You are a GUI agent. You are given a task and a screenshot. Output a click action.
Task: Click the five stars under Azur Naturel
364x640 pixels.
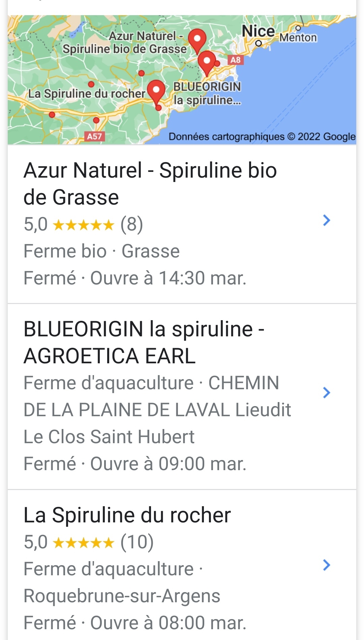click(x=84, y=224)
